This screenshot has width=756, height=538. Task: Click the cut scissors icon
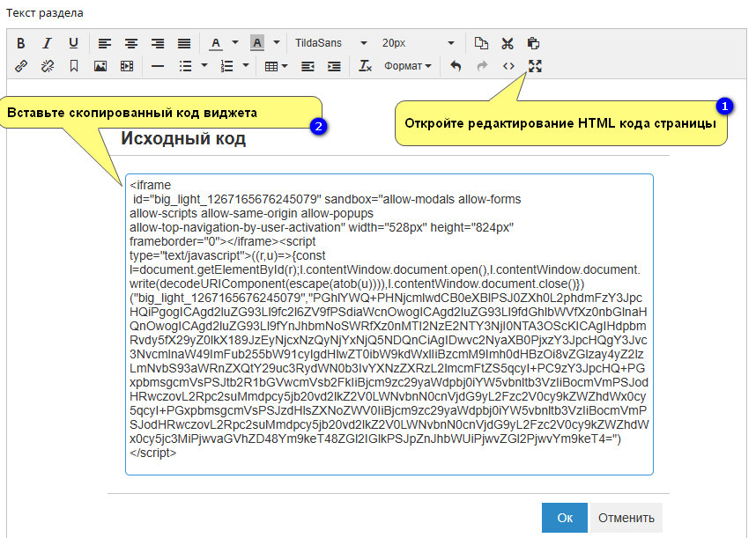click(x=507, y=42)
